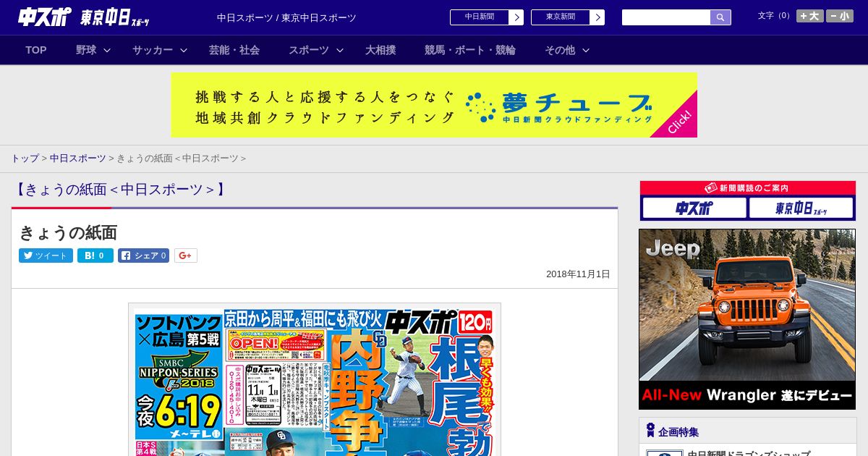Image resolution: width=868 pixels, height=456 pixels.
Task: Click 中スポ subscription button in sidebar
Action: click(694, 208)
